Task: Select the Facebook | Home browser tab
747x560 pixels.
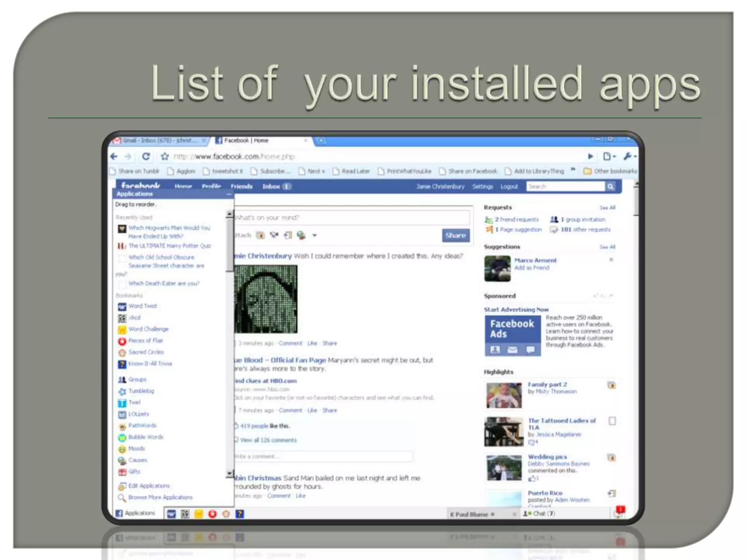Action: coord(262,140)
